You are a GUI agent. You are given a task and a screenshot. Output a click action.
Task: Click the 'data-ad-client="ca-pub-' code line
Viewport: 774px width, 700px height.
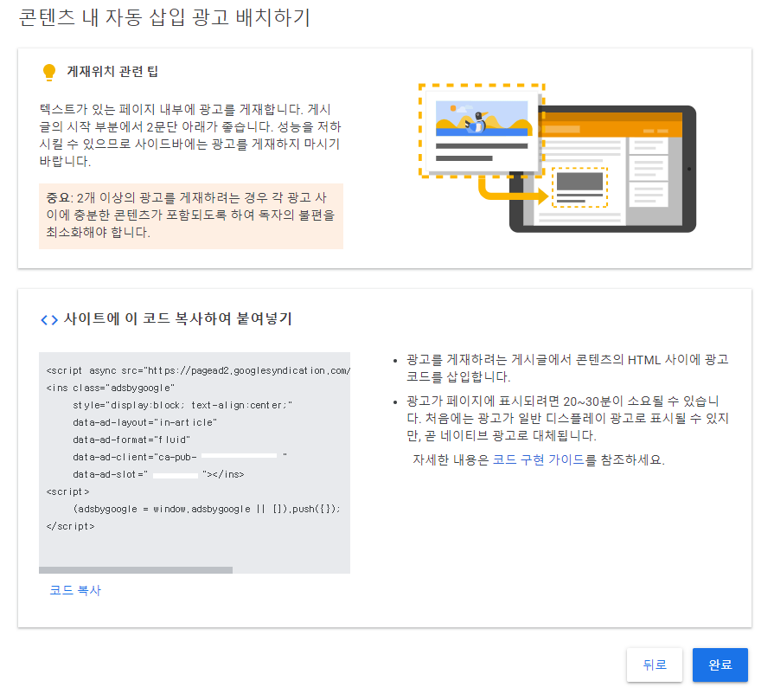(x=180, y=457)
